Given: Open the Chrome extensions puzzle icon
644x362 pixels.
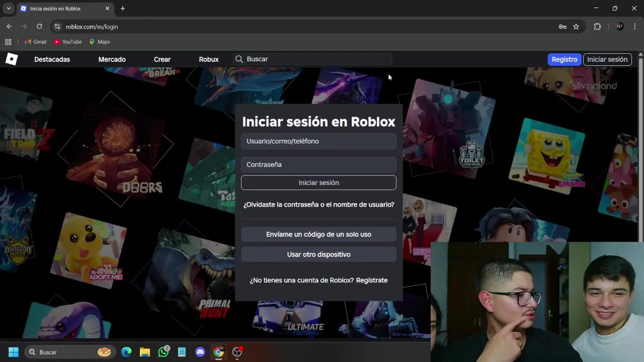Looking at the screenshot, I should pyautogui.click(x=597, y=27).
